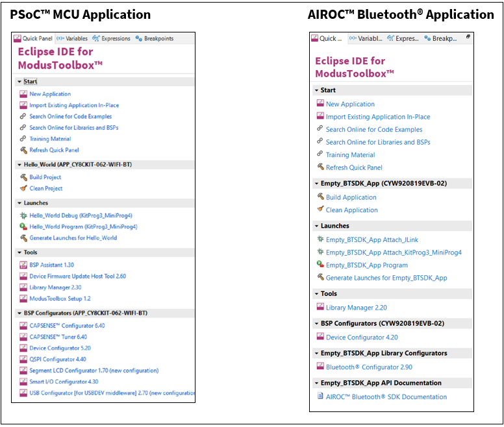The height and width of the screenshot is (427, 504).
Task: Collapse Start section in AIROC panel
Action: coord(316,91)
